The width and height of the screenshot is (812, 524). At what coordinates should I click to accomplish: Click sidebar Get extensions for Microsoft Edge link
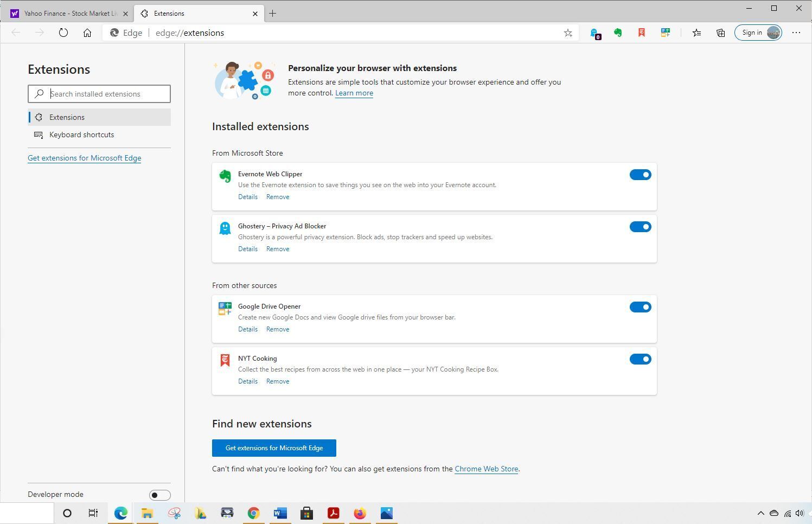85,158
